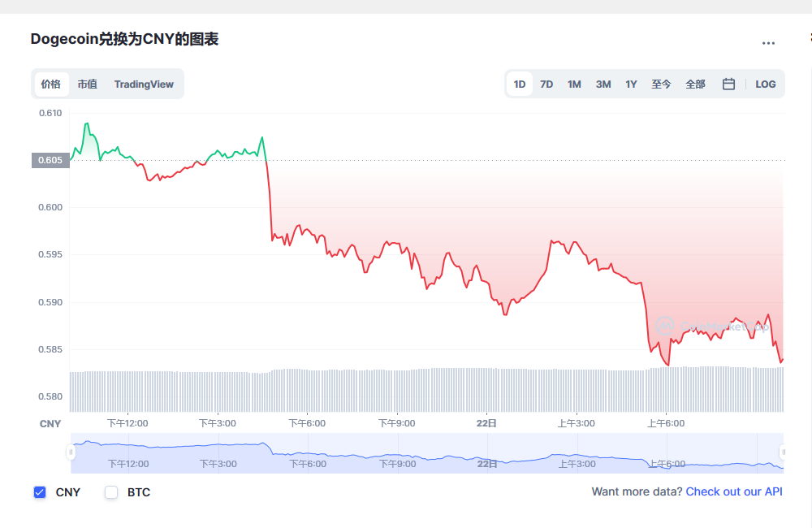Uncheck the CNY checkbox
The height and width of the screenshot is (528, 812).
coord(40,492)
